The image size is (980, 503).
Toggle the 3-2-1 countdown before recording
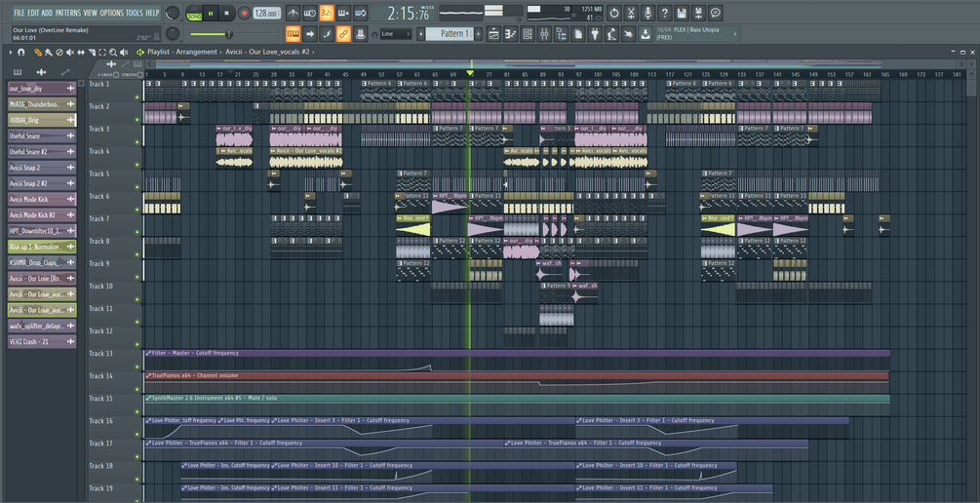point(327,13)
